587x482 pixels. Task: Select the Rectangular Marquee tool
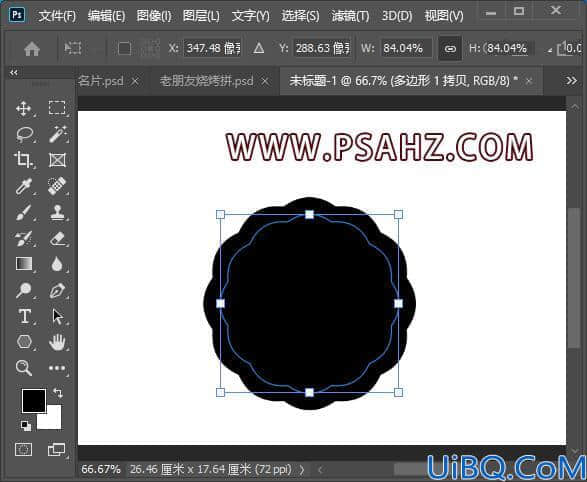point(57,108)
